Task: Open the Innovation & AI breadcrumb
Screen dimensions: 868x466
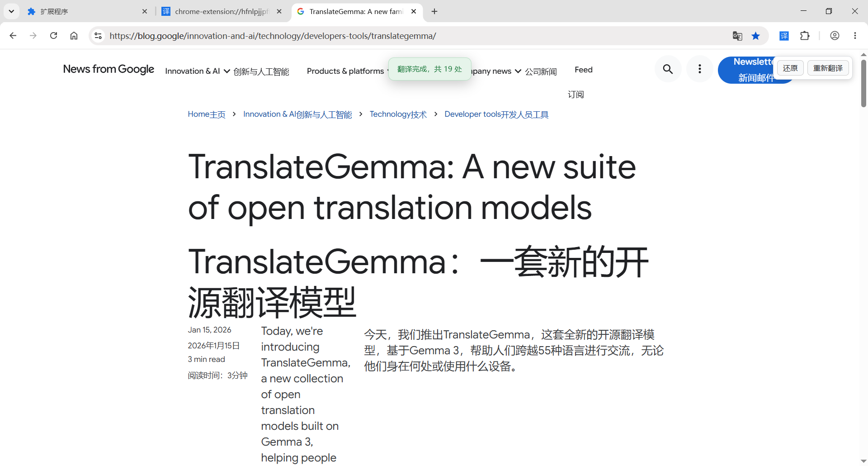Action: point(297,114)
